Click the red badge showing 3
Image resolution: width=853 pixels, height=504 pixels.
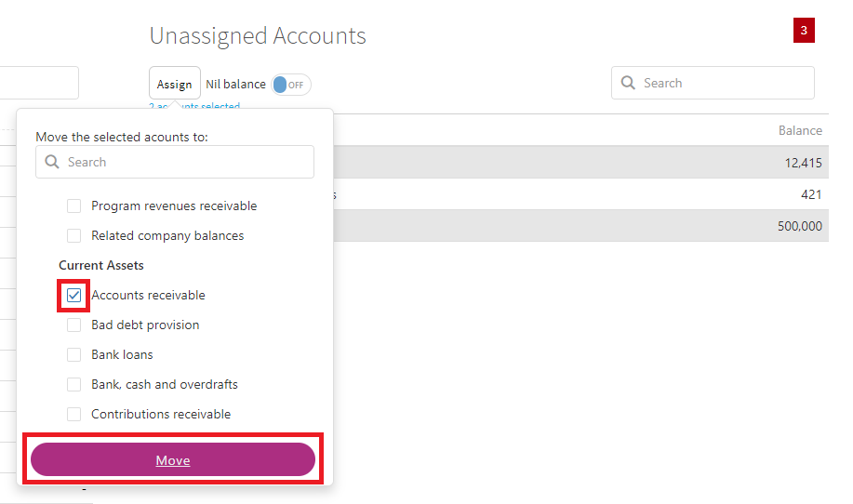tap(804, 31)
